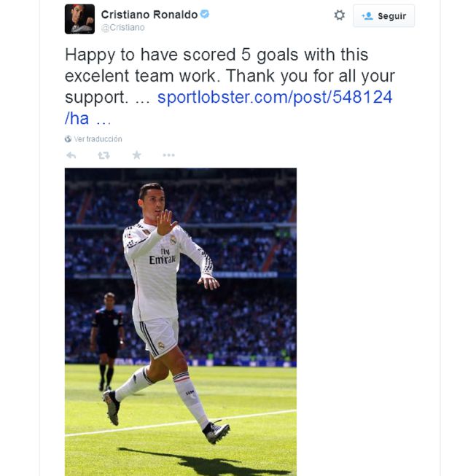
Task: Click the @Cristiano handle
Action: click(x=123, y=28)
